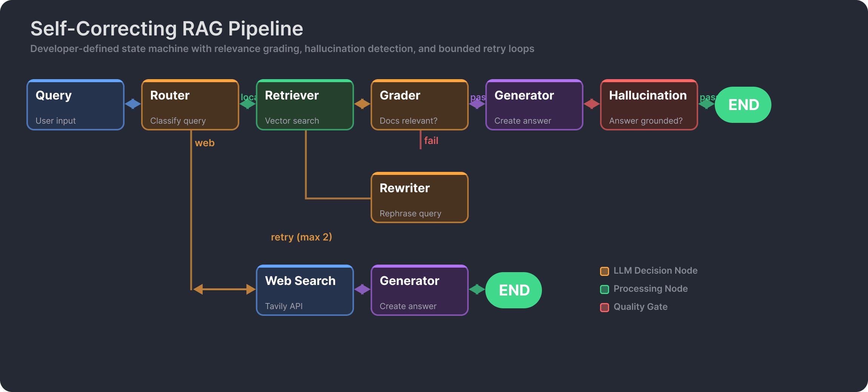Viewport: 868px width, 392px height.
Task: Click the green connector before the bottom END
Action: click(x=477, y=289)
